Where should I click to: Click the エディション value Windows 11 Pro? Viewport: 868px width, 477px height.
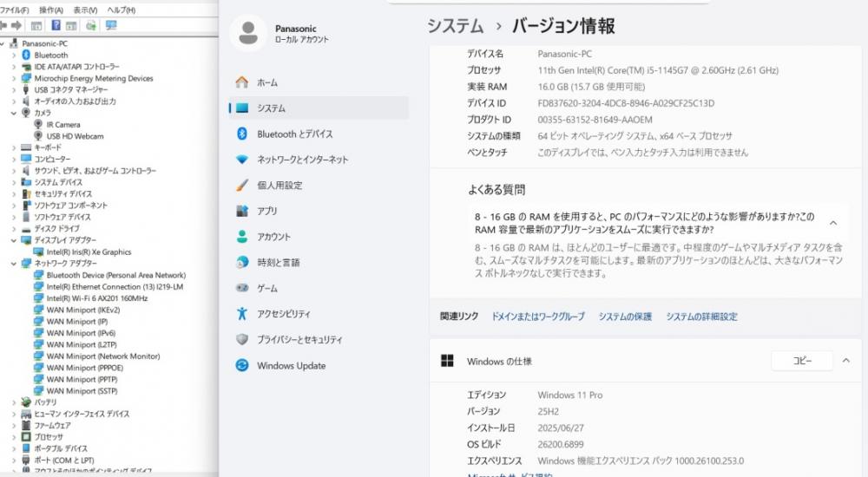coord(569,395)
